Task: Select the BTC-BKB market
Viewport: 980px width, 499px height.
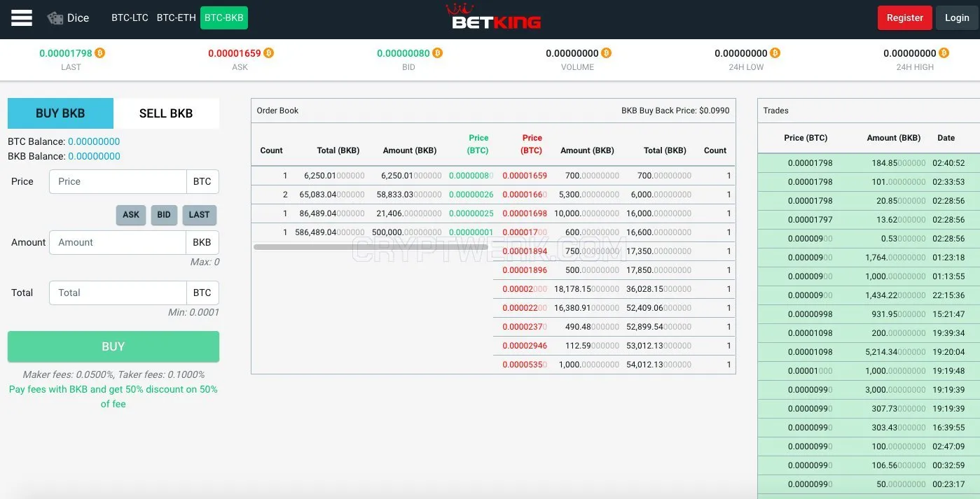Action: (224, 17)
